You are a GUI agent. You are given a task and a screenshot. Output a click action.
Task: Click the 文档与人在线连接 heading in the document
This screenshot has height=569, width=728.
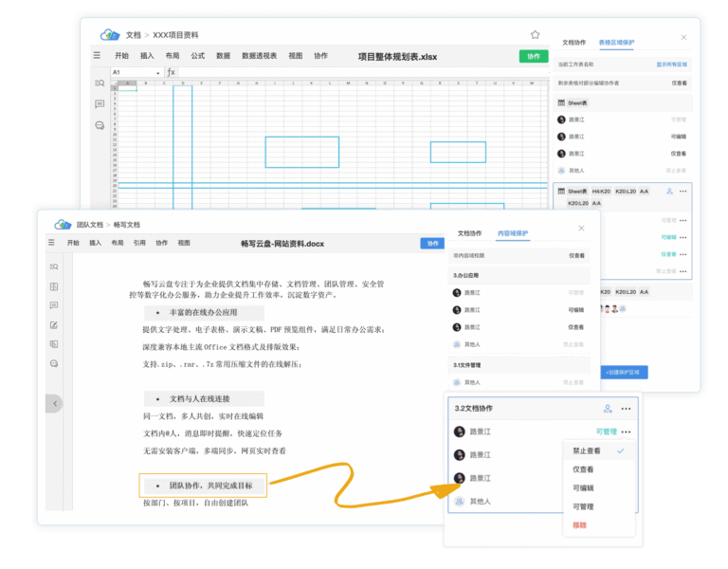tap(200, 399)
